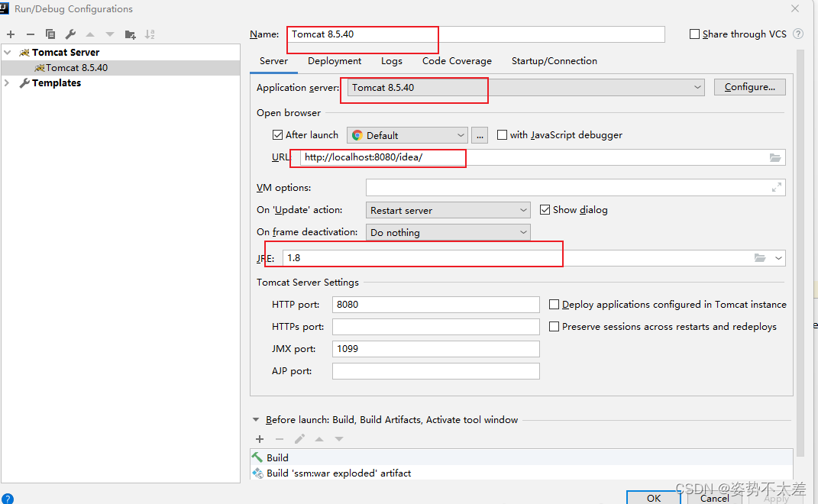The image size is (818, 504).
Task: Click the OK button
Action: coord(654,498)
